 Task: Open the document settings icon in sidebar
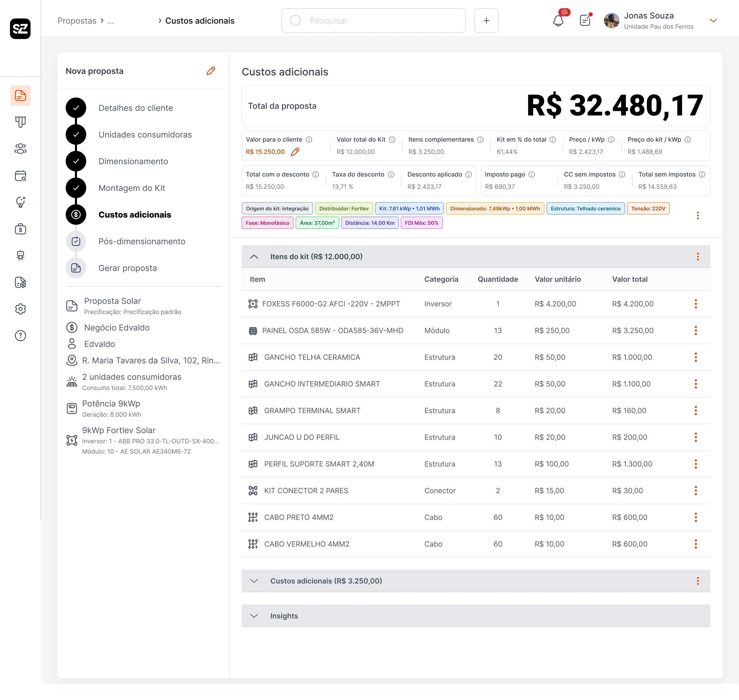21,282
